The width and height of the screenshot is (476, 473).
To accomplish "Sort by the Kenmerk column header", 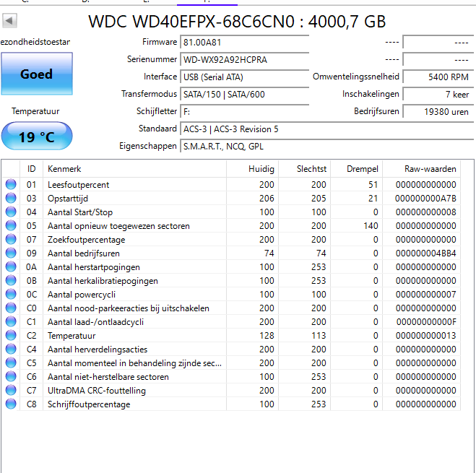I will (134, 169).
